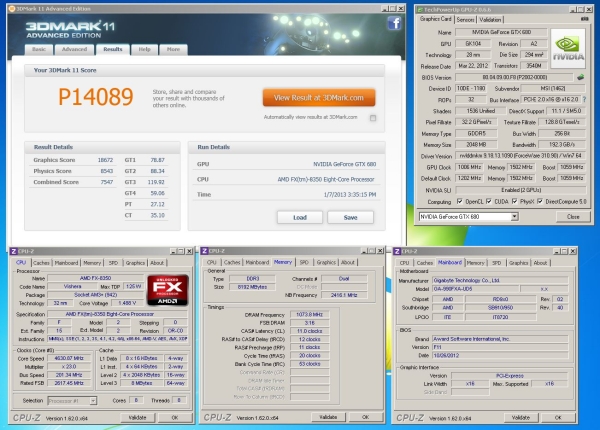
Task: Click the Z icon of CPU-Z Mainboard window
Action: click(397, 251)
